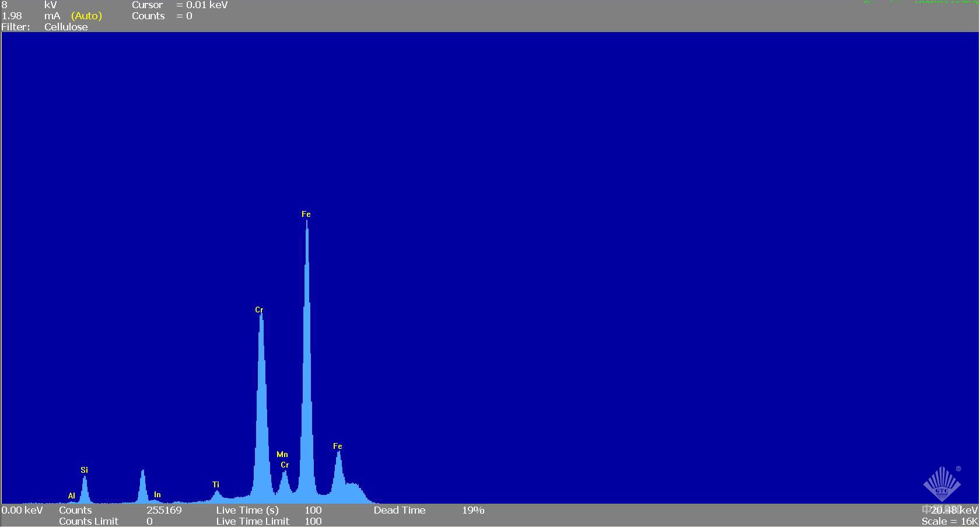The height and width of the screenshot is (527, 980).
Task: Click the small Cr label beneath Mn
Action: [x=285, y=465]
